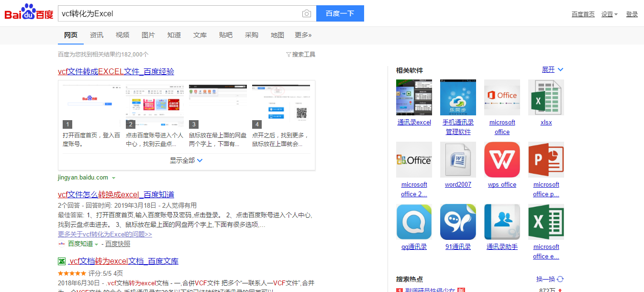The height and width of the screenshot is (292, 644).
Task: Switch to the 视频 search tab
Action: coord(122,35)
